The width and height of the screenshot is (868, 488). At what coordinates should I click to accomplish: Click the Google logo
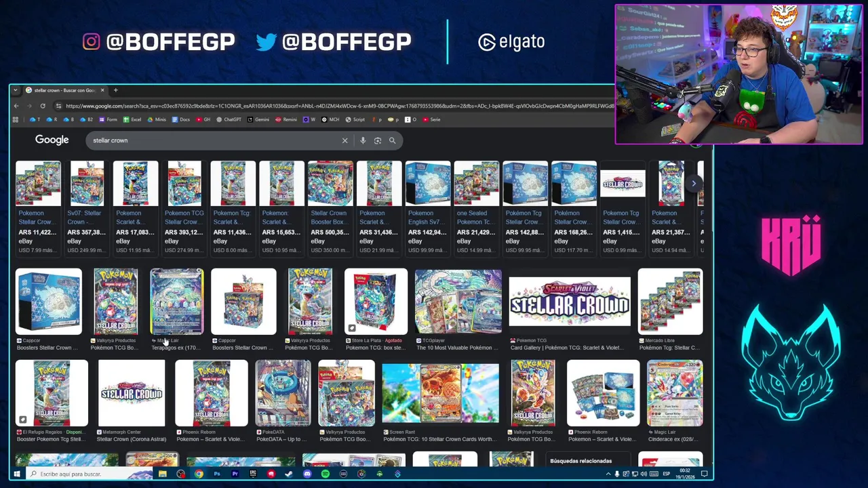(52, 140)
